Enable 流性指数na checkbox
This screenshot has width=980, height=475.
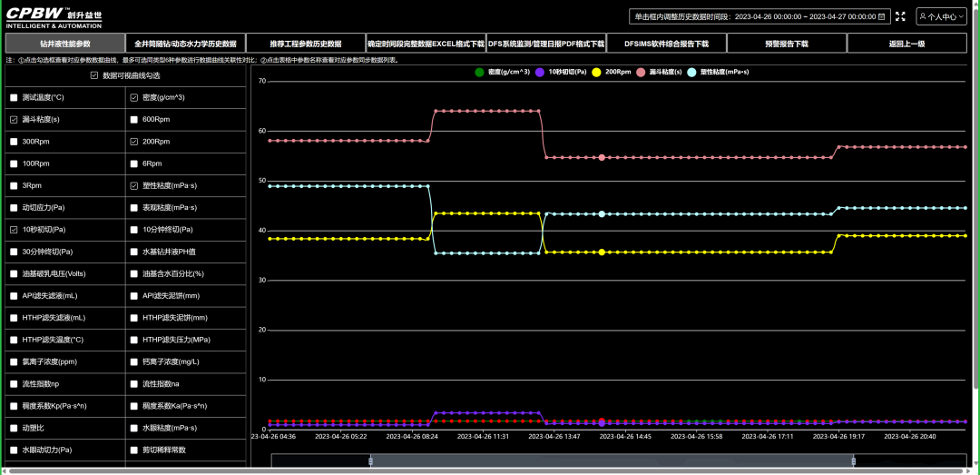click(133, 383)
